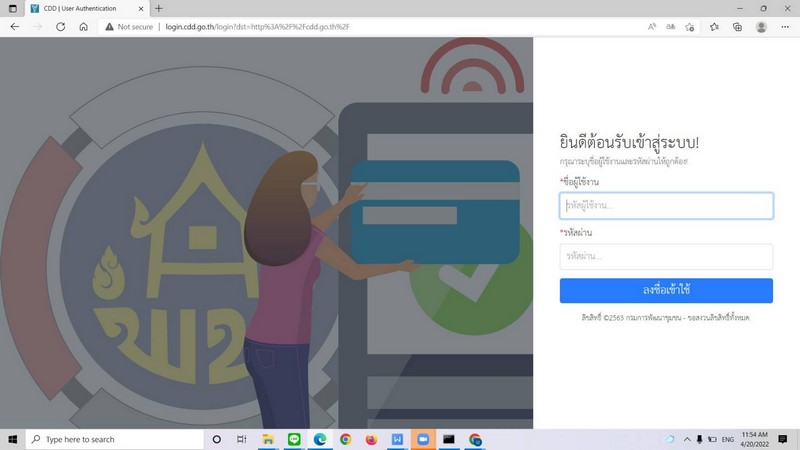Open Cortana circle icon in taskbar
The width and height of the screenshot is (800, 450).
click(x=216, y=439)
